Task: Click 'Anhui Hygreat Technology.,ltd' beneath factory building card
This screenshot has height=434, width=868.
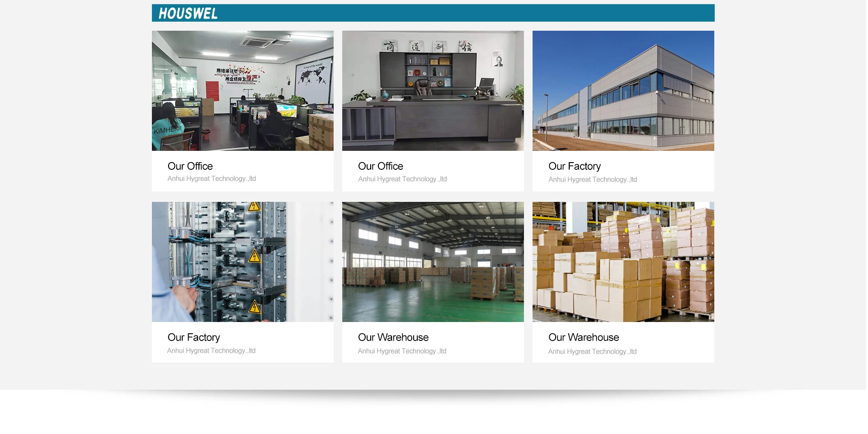Action: click(593, 180)
